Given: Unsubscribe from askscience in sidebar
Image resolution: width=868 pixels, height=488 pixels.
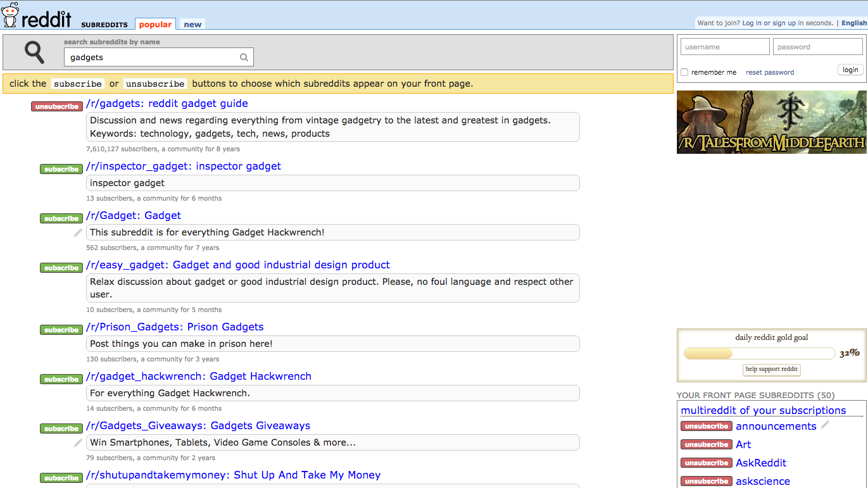Looking at the screenshot, I should pyautogui.click(x=707, y=481).
